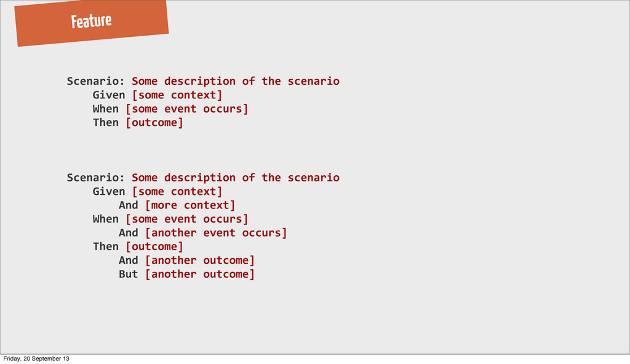Click the second When keyword
This screenshot has height=364, width=630.
[106, 219]
